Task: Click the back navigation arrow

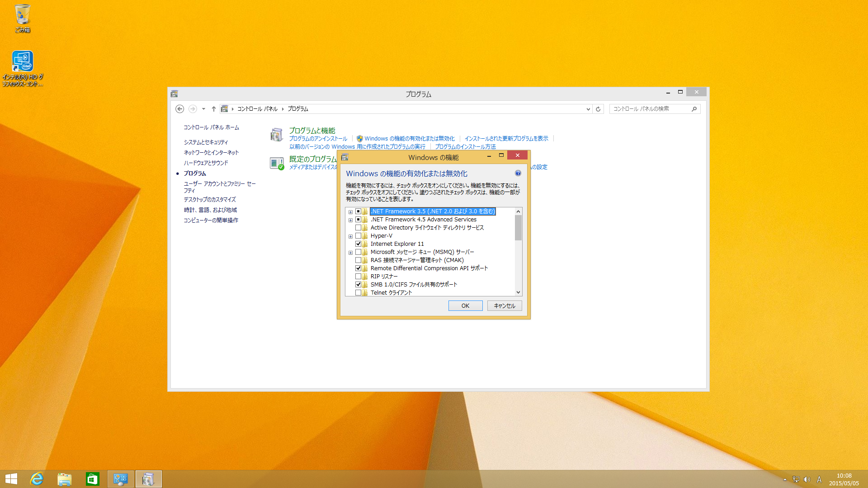Action: (179, 109)
